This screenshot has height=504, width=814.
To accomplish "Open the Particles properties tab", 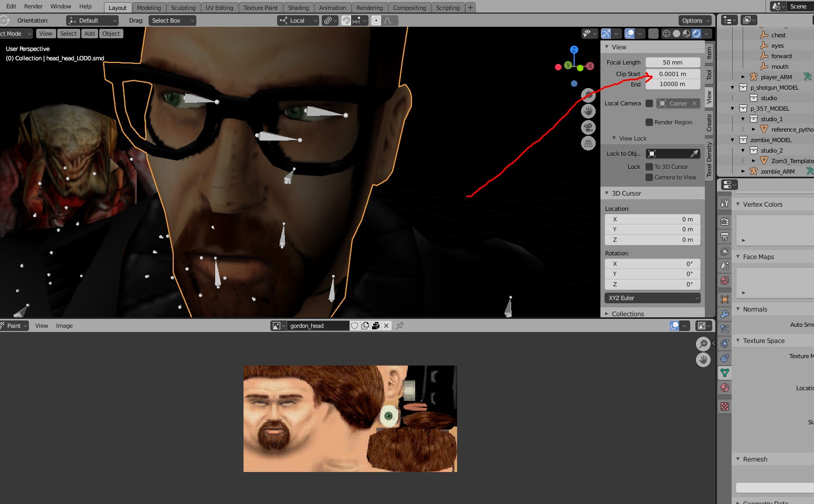I will click(725, 329).
